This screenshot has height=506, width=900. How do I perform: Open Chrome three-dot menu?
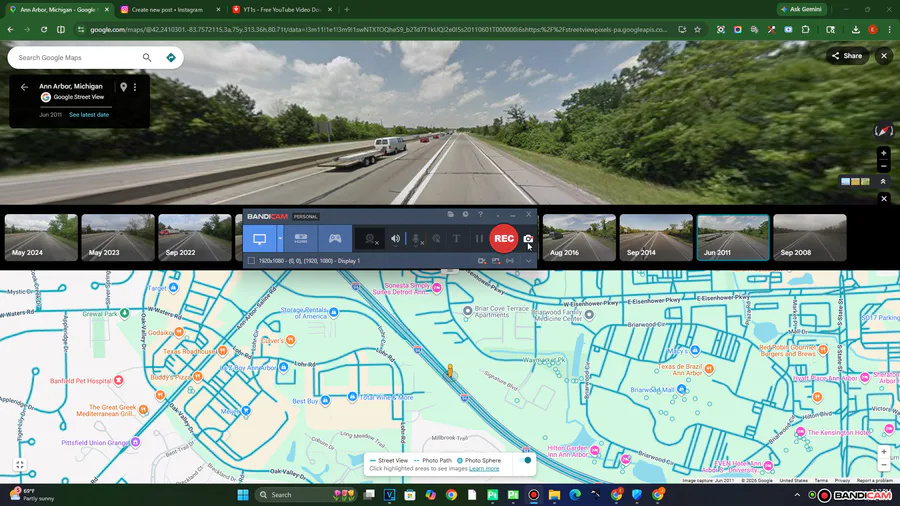[x=889, y=29]
